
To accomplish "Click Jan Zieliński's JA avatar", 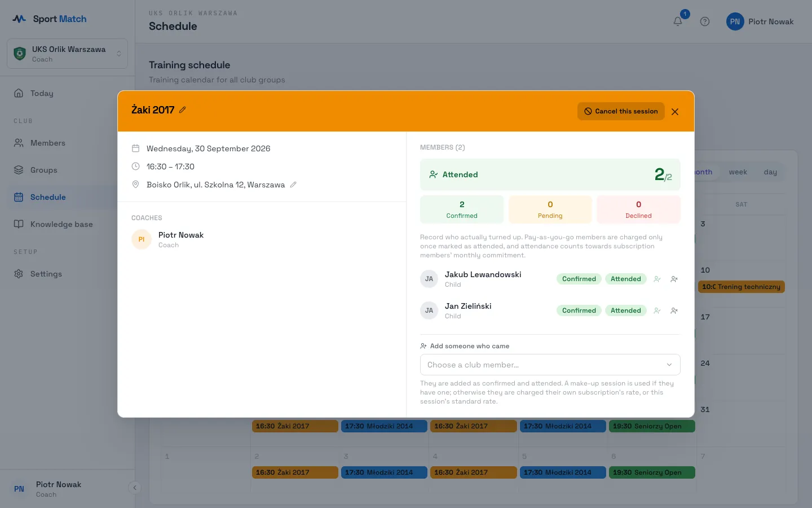I will [x=429, y=310].
